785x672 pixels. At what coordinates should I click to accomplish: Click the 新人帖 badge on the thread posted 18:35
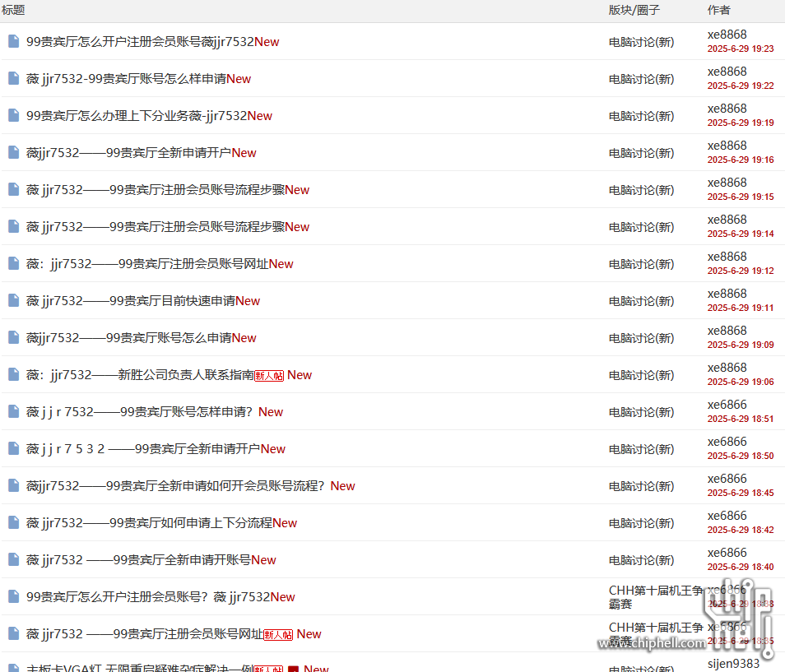278,635
